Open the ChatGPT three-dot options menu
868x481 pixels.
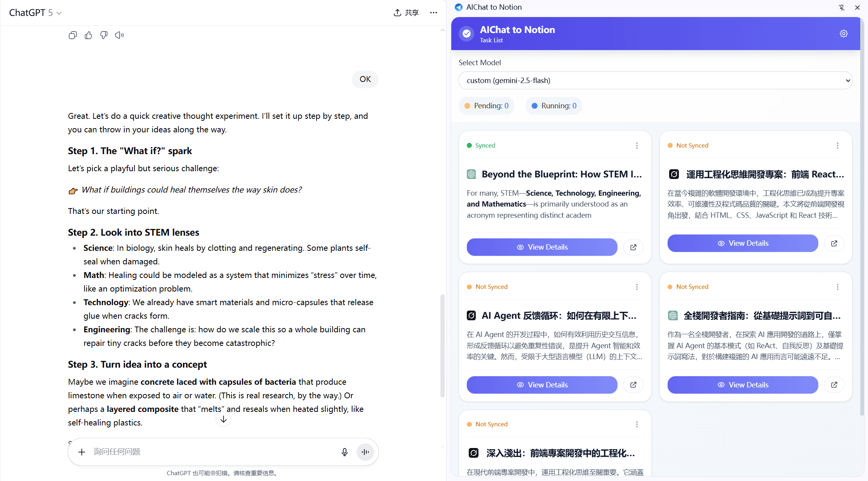pyautogui.click(x=433, y=13)
